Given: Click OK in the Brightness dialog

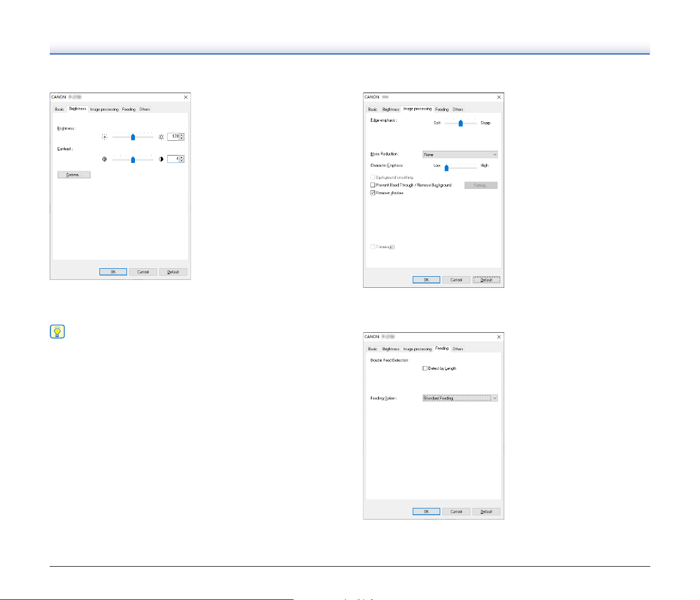Looking at the screenshot, I should (113, 272).
